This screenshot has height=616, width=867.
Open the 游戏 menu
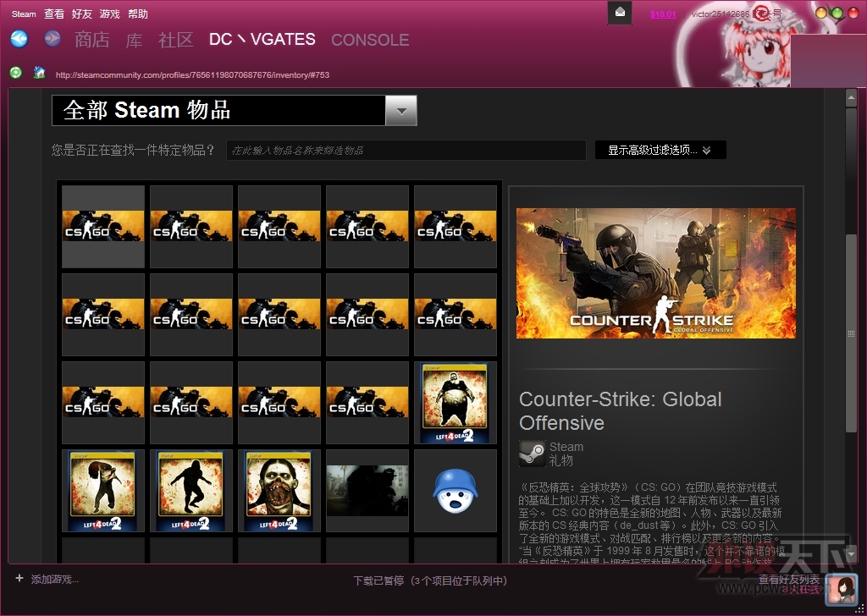[x=109, y=14]
